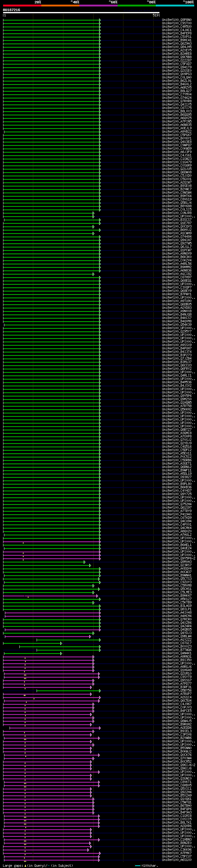Click the UniRef100_A9VB22 entry

176,132
